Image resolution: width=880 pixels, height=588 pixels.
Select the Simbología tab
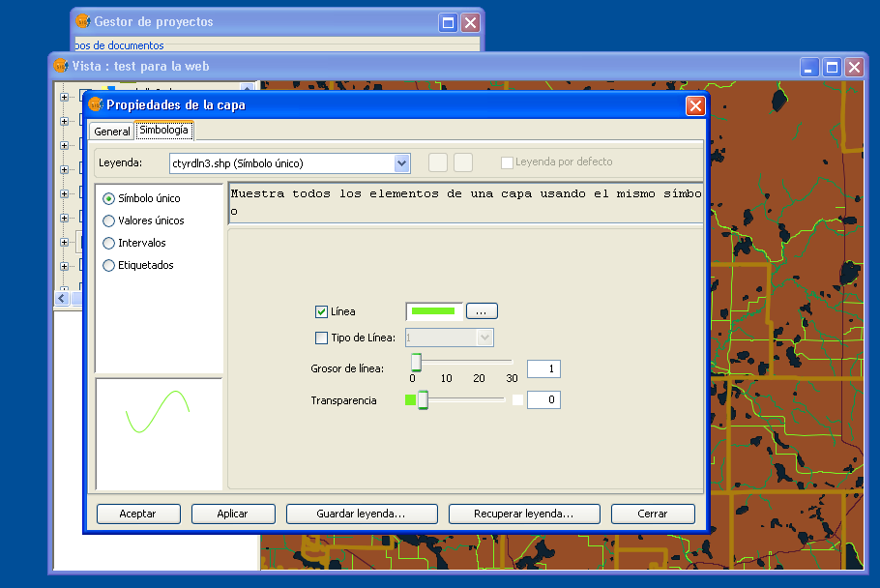coord(163,131)
